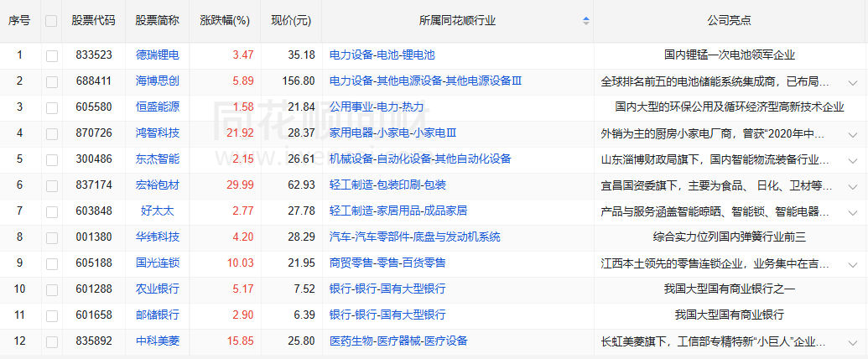Open the 东杰智能 stock name link

point(158,159)
